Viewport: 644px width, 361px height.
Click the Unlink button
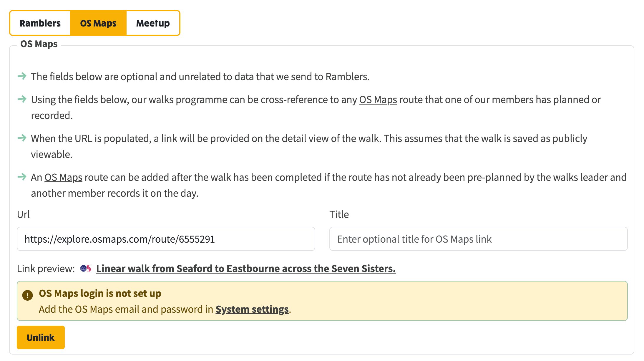tap(41, 337)
